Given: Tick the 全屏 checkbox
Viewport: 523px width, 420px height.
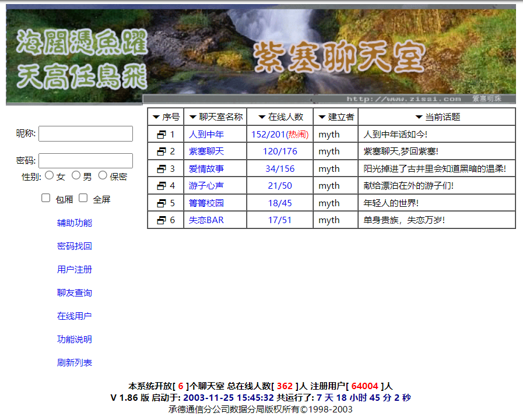Looking at the screenshot, I should click(83, 198).
